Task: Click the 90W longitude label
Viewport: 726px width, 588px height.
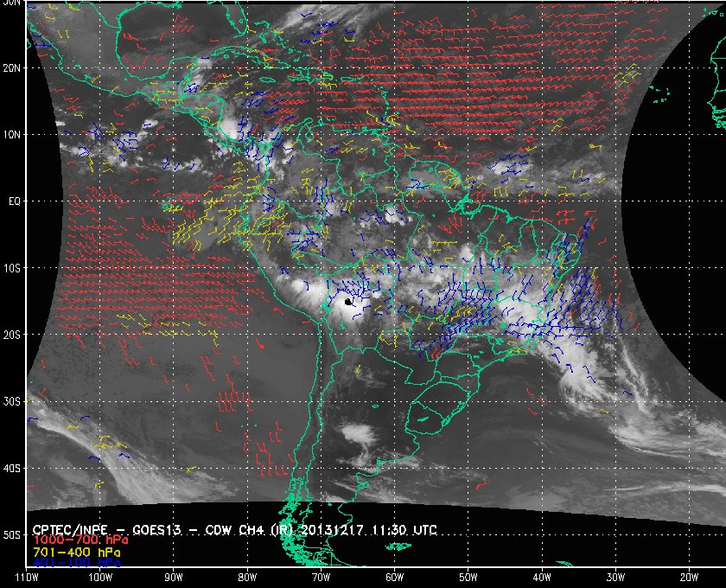Action: pyautogui.click(x=174, y=578)
